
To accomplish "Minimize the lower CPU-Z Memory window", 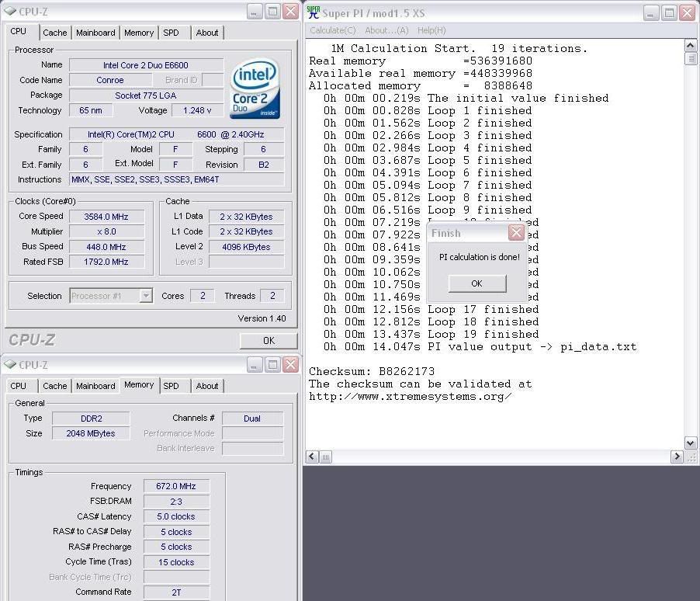I will pos(255,365).
